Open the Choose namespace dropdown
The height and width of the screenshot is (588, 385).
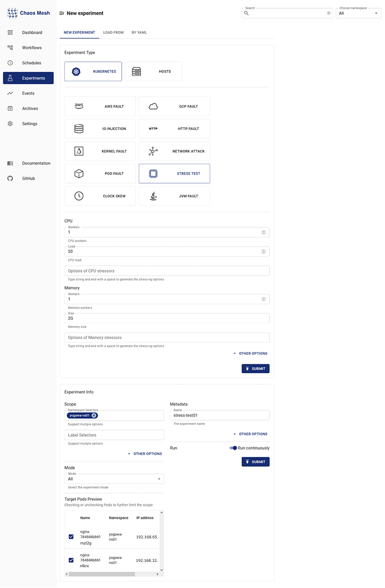click(x=359, y=13)
